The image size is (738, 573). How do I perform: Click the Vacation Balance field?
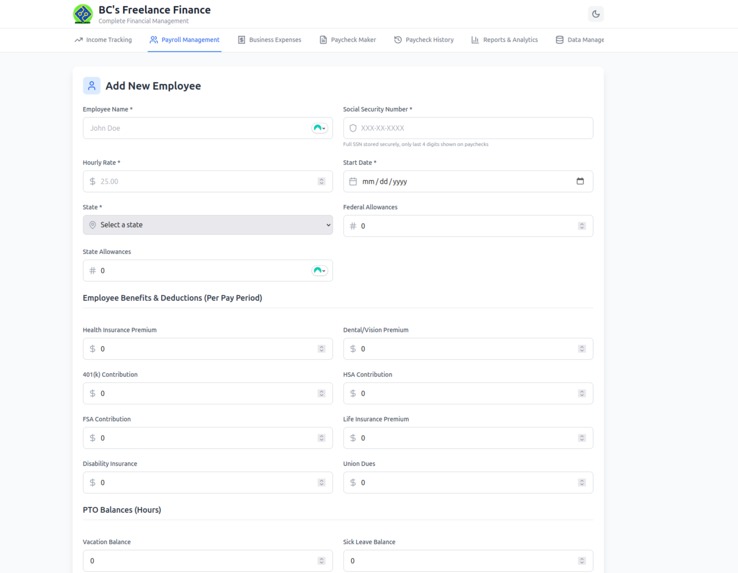tap(208, 561)
